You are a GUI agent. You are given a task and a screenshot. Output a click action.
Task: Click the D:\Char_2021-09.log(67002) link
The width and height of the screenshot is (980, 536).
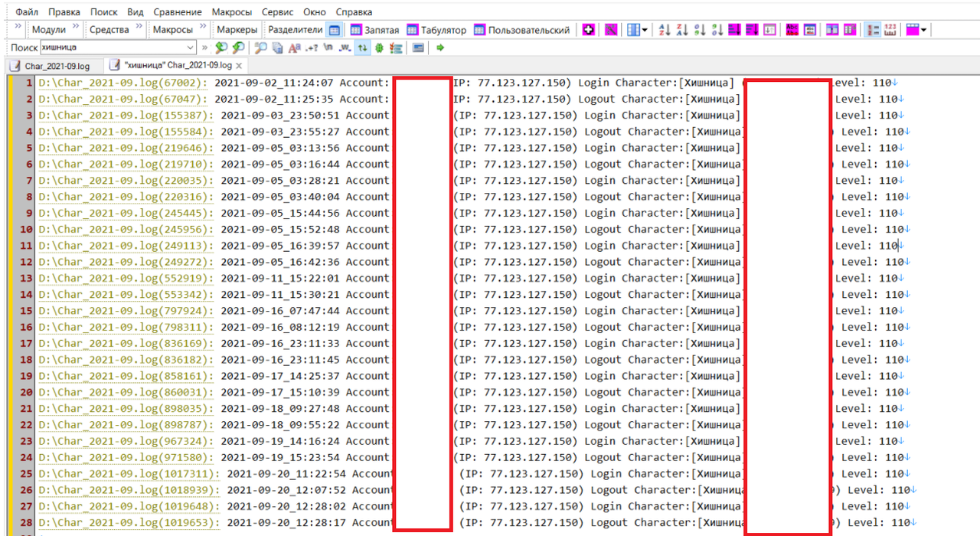pyautogui.click(x=122, y=83)
